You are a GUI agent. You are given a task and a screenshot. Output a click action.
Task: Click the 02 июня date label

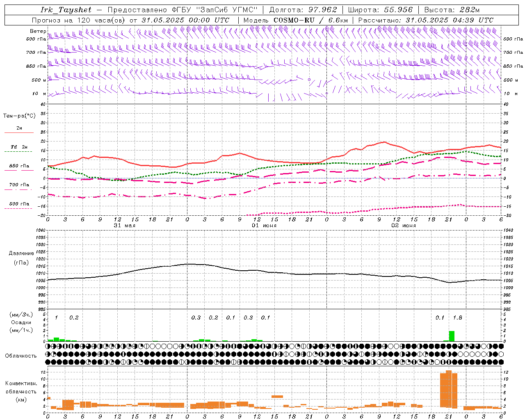click(x=403, y=226)
